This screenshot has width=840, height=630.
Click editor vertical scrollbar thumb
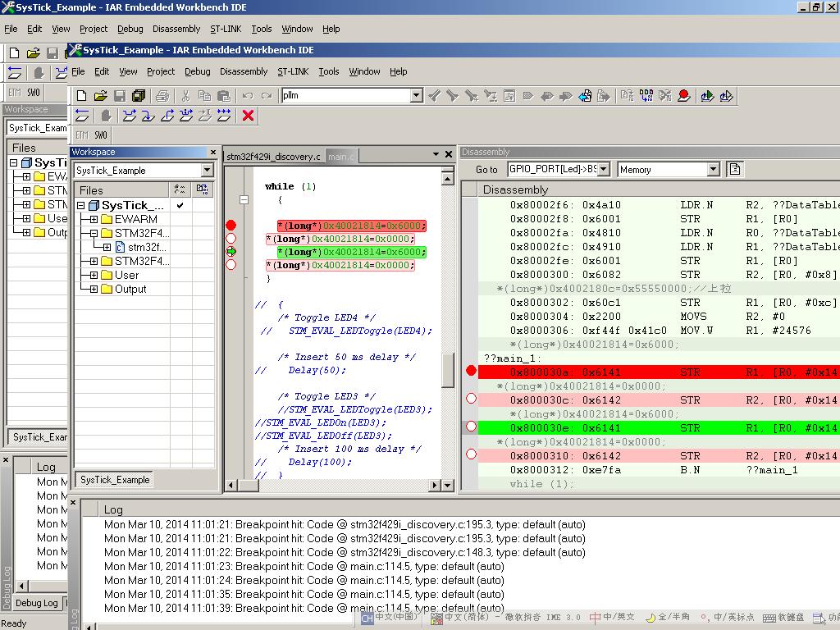click(448, 369)
